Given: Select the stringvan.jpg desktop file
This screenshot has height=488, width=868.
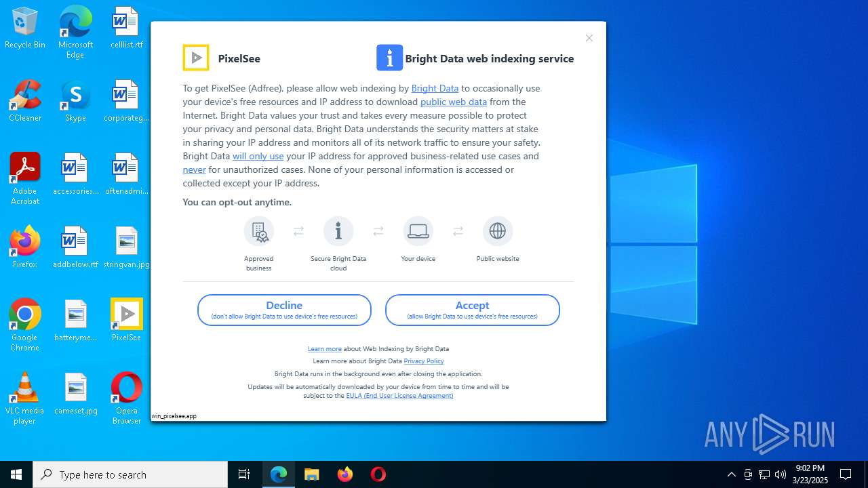Looking at the screenshot, I should click(126, 248).
